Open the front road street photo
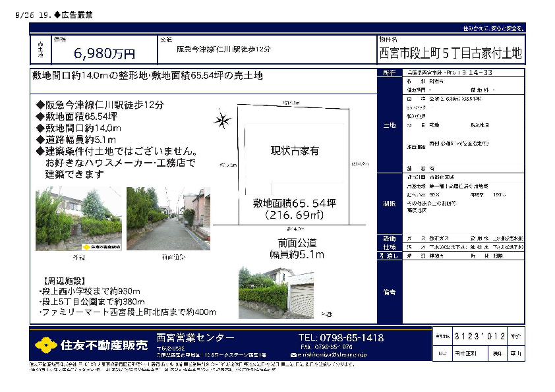 click(167, 219)
